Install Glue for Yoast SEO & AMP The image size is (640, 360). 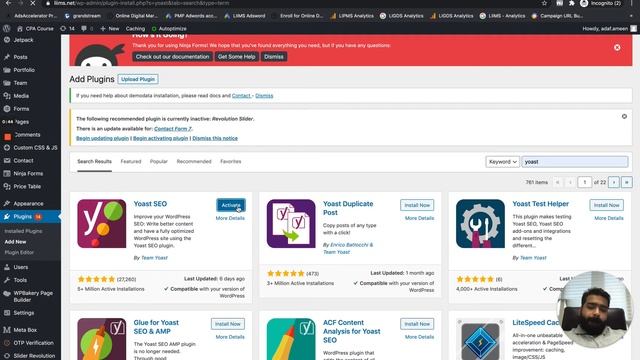(x=228, y=324)
